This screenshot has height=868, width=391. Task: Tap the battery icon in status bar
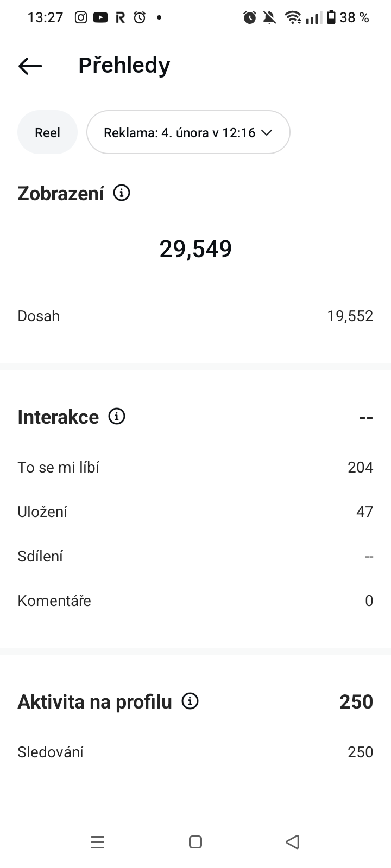pos(331,17)
